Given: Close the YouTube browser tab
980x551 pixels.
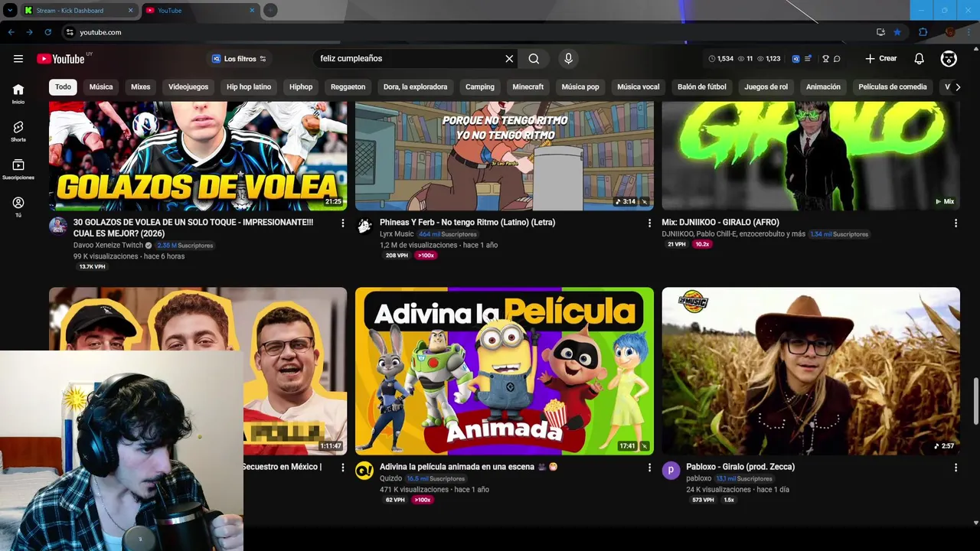Looking at the screenshot, I should [x=252, y=10].
